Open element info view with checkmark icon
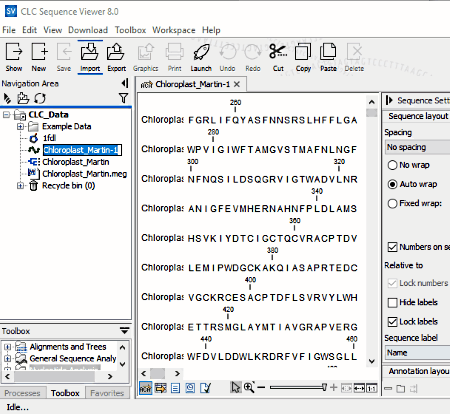Viewport: 450px width, 414px height. 205,388
